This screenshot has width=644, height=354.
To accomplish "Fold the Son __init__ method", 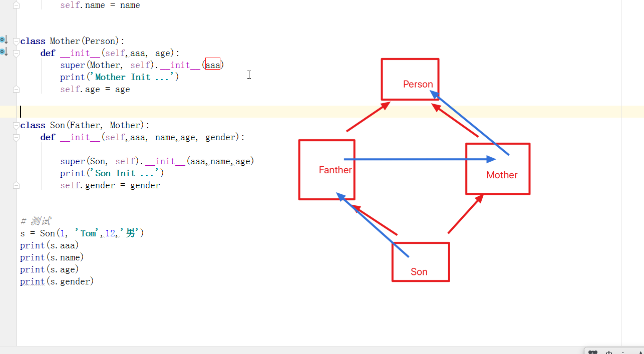I will coord(16,137).
